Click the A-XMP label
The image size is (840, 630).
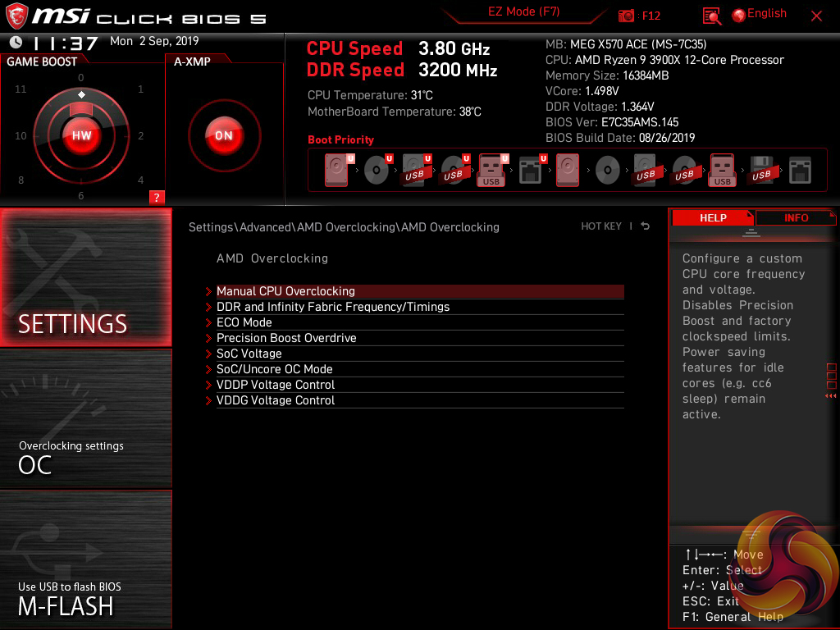coord(192,62)
